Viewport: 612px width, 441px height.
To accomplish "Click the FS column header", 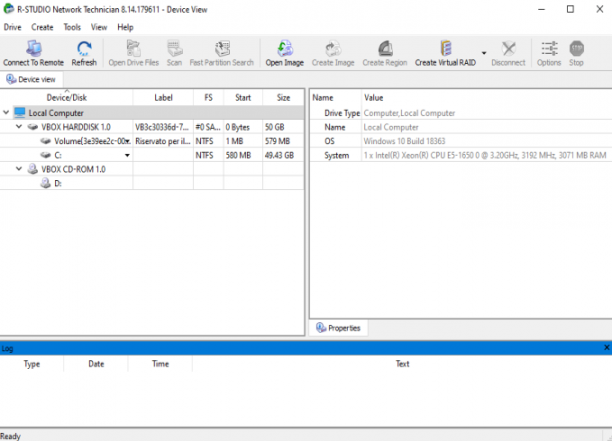I will [208, 98].
